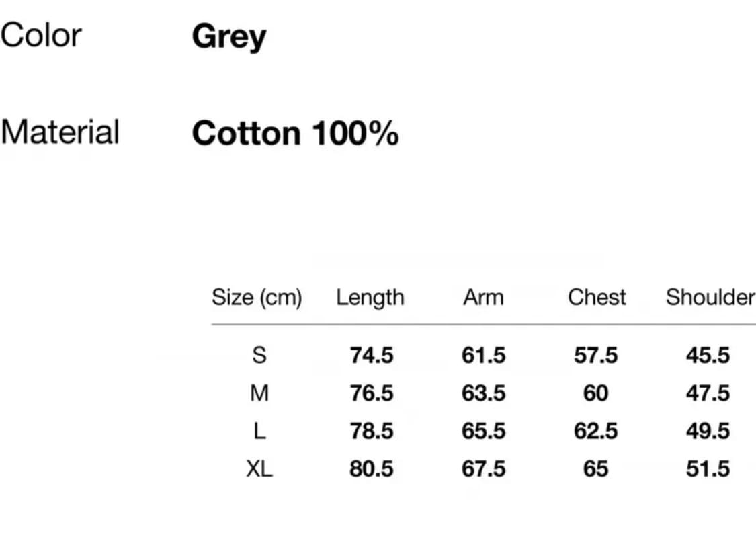Click the length value for size XL

(372, 468)
